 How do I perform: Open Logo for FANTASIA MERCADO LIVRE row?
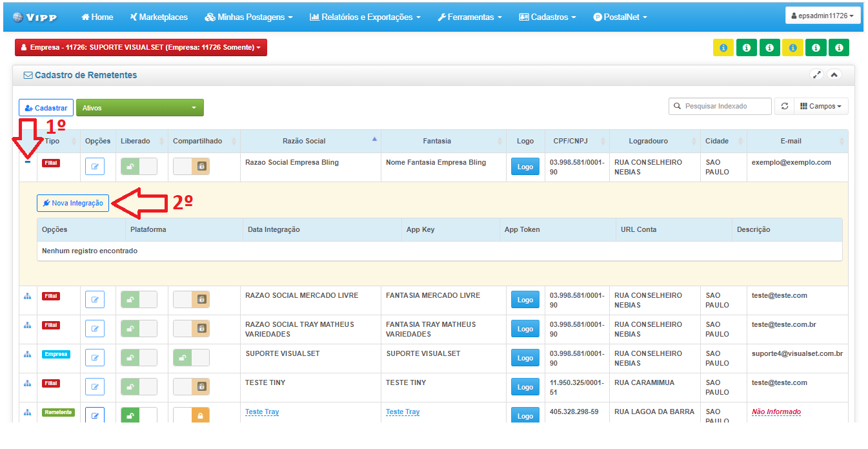(x=525, y=300)
